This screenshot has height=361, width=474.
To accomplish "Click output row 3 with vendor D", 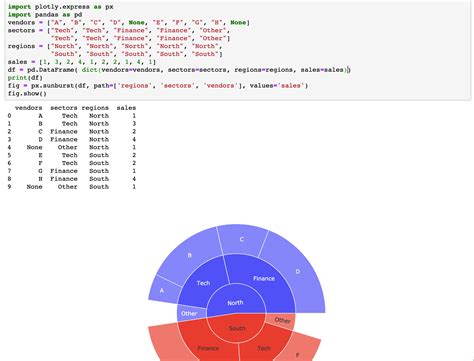I will 72,139.
